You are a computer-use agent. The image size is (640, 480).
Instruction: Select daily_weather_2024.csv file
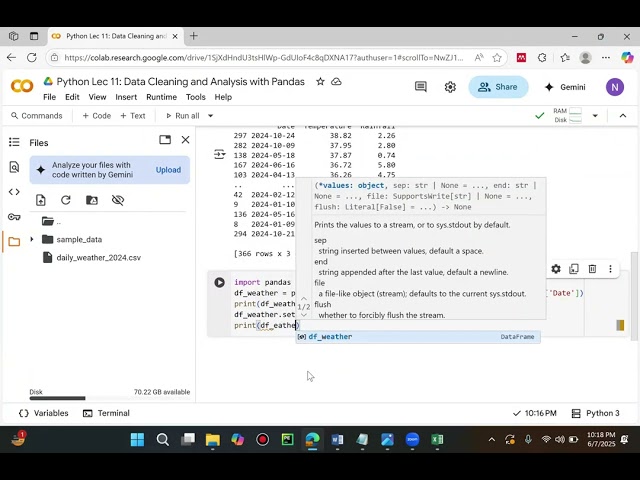[98, 258]
